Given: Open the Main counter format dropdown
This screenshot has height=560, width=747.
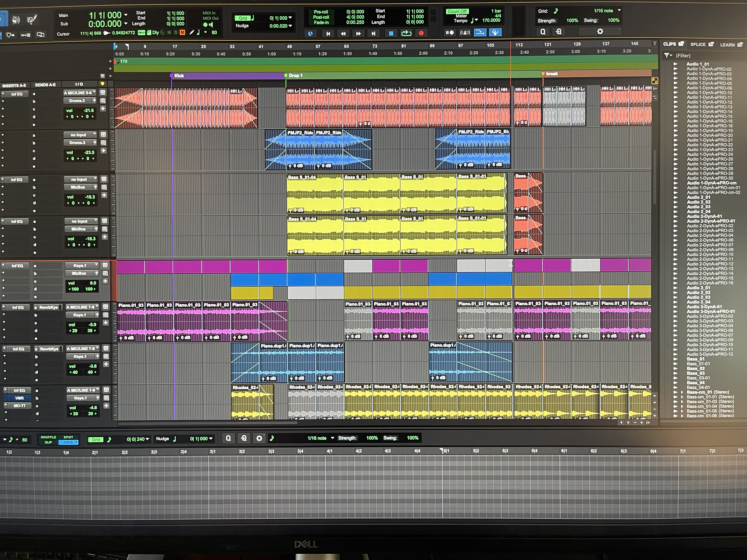Looking at the screenshot, I should click(x=126, y=15).
